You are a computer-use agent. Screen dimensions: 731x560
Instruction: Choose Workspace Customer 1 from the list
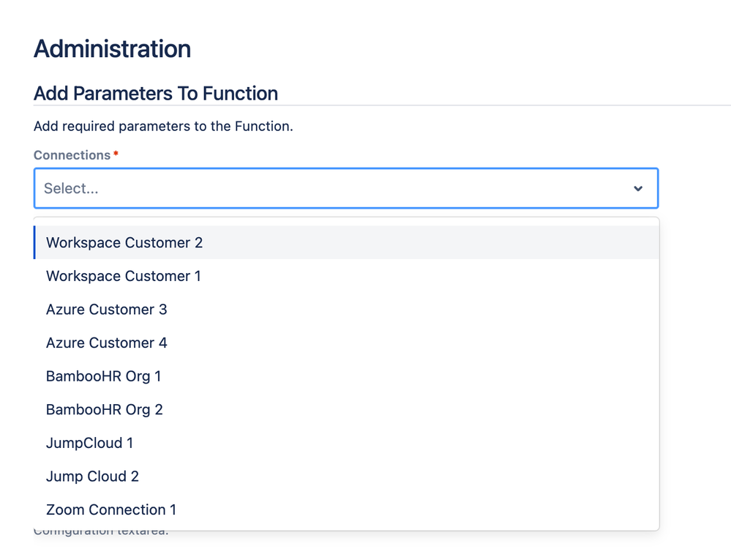coord(123,276)
